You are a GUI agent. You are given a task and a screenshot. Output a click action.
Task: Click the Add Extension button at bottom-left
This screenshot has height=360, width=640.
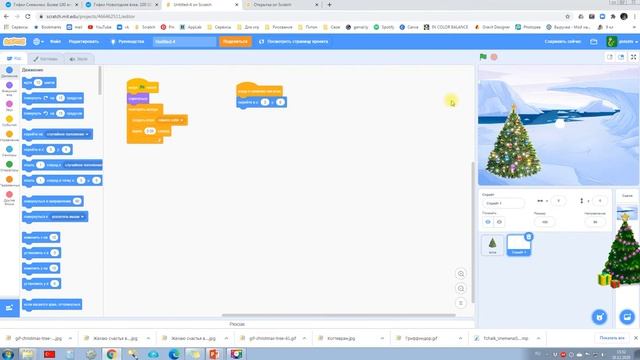[9, 308]
